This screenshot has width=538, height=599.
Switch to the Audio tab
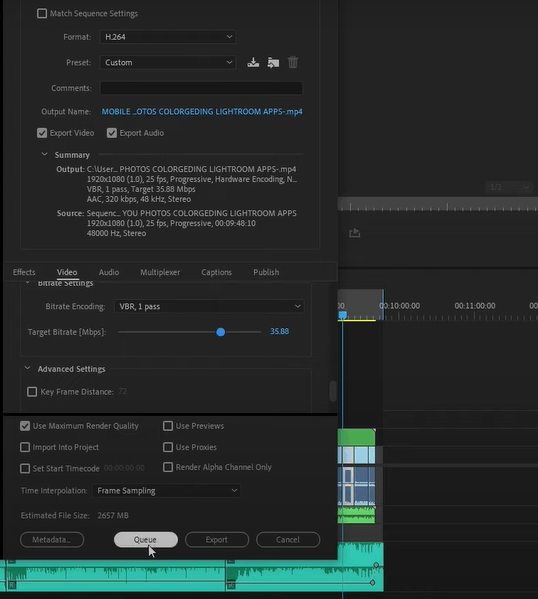109,272
